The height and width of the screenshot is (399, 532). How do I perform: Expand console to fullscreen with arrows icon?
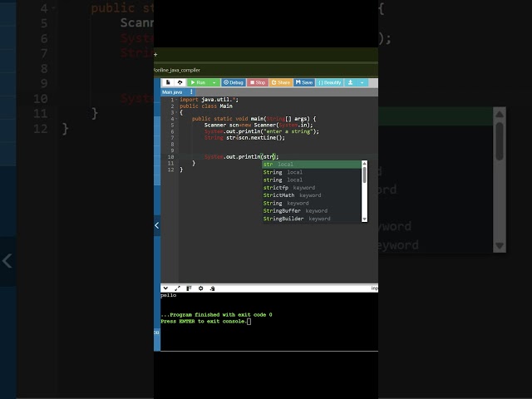177,288
